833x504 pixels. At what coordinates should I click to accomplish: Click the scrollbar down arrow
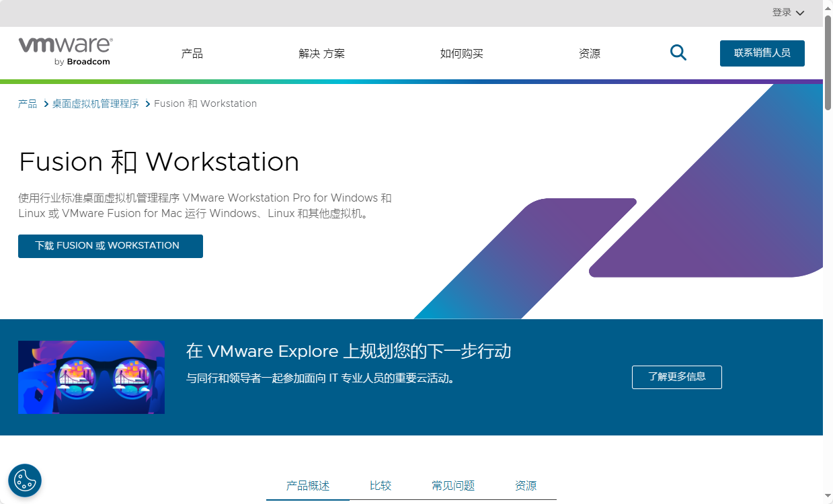828,497
